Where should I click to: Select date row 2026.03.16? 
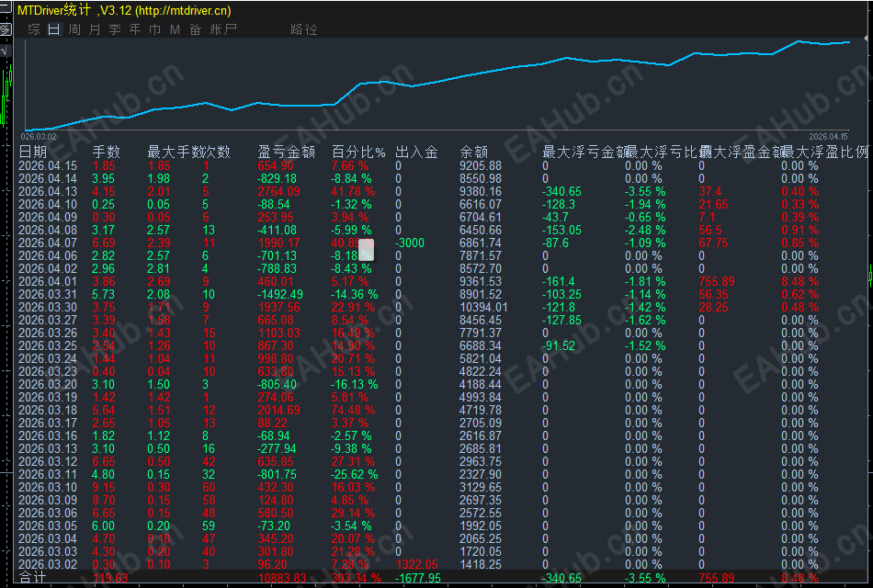pos(47,436)
